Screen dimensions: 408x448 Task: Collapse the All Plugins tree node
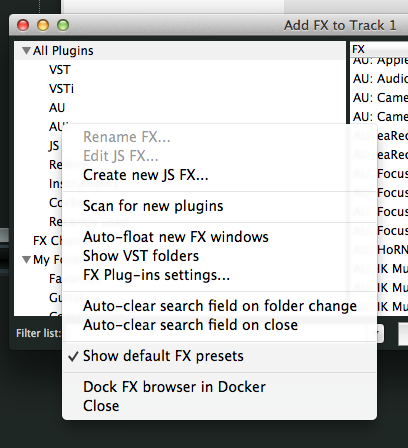point(26,51)
